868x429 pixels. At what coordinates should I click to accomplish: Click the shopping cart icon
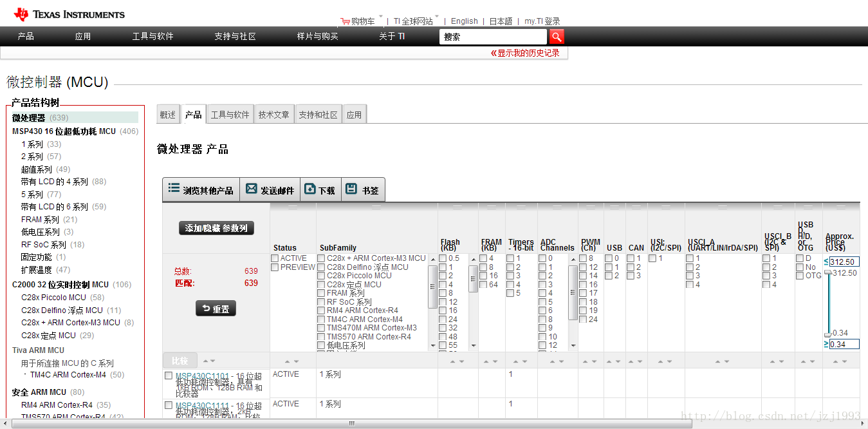(x=345, y=21)
